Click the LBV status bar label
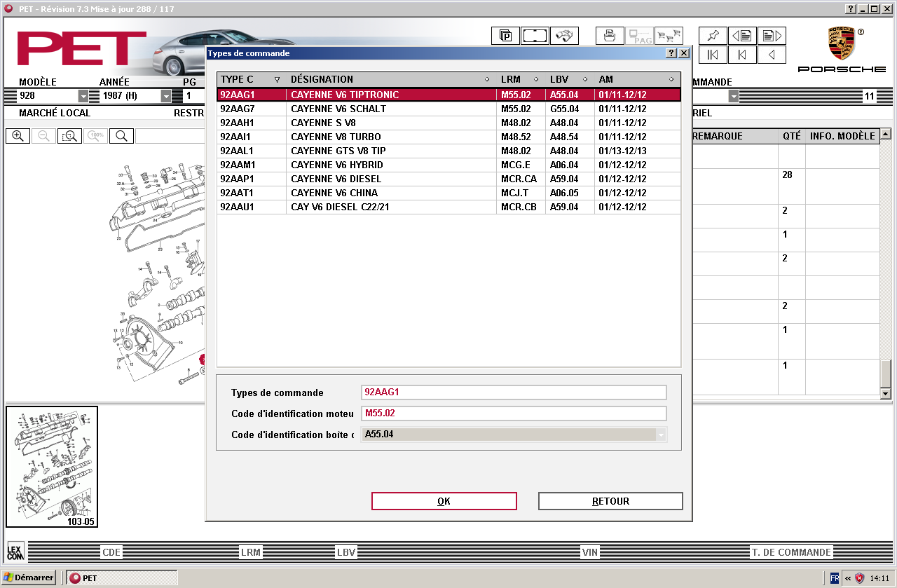Viewport: 897px width, 588px height. 346,552
